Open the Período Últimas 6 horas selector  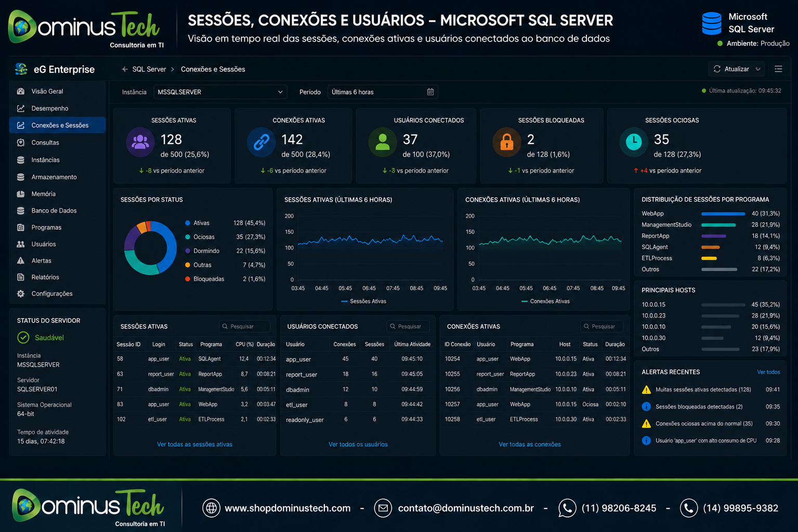point(383,92)
